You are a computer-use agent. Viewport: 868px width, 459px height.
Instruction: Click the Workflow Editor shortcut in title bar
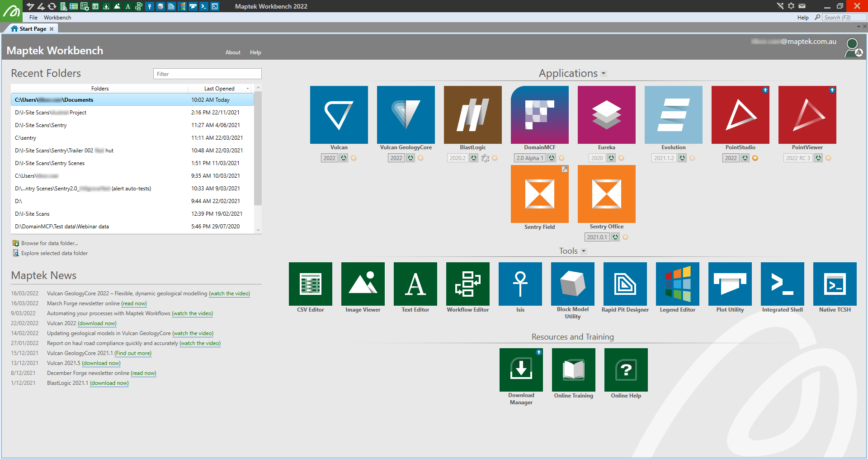click(x=139, y=6)
